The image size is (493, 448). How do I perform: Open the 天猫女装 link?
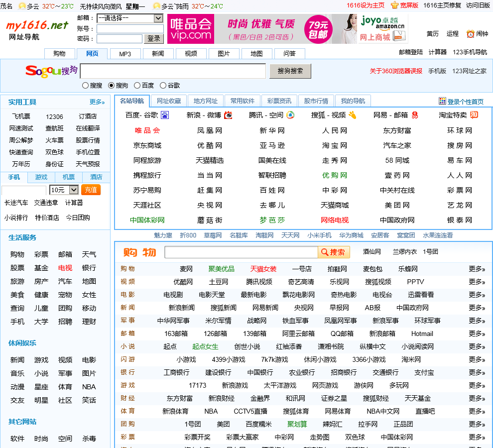point(263,269)
